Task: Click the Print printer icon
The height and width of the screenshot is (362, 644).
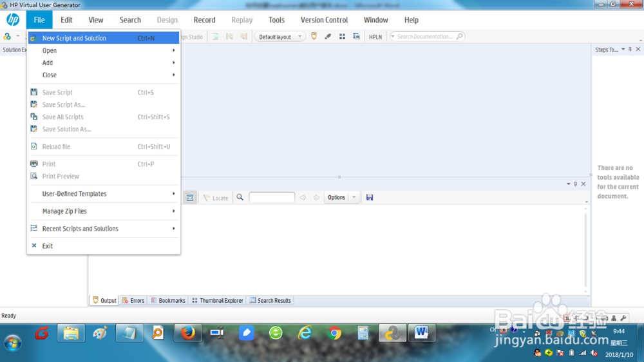Action: tap(34, 164)
